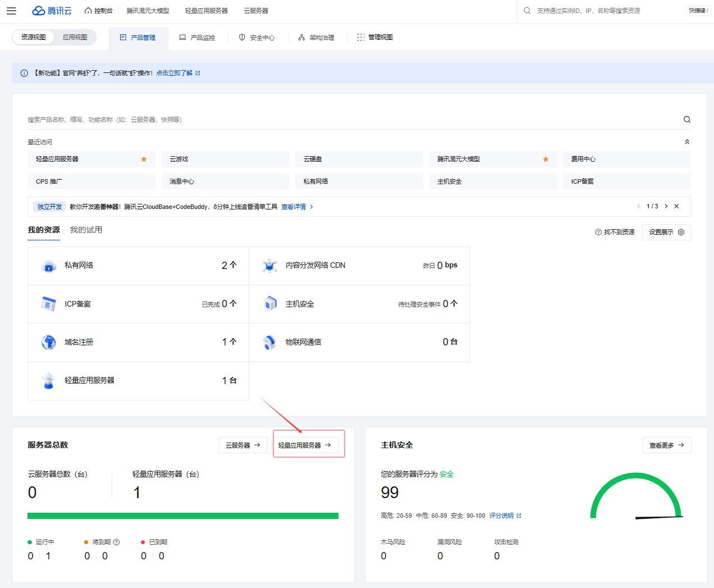Open 主机安全 recent visit item
The width and height of the screenshot is (714, 588).
493,181
